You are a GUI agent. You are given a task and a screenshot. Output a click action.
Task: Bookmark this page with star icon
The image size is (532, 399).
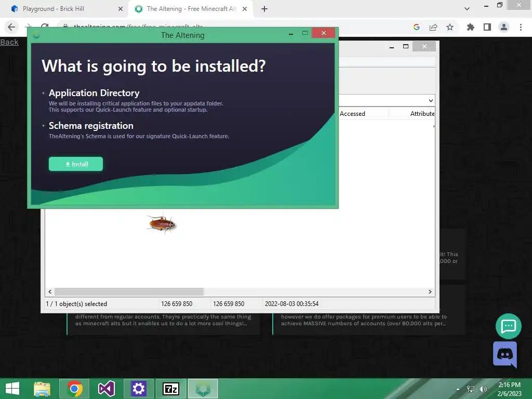(x=450, y=27)
